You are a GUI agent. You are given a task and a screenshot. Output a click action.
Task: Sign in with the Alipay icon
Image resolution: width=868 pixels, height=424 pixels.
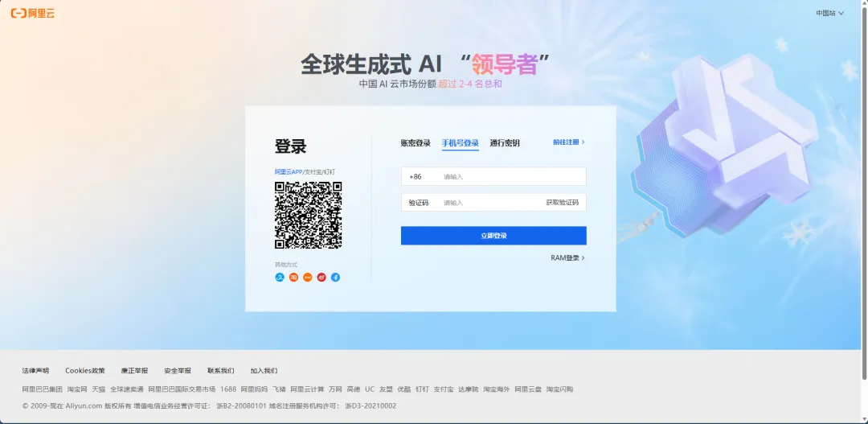click(x=280, y=277)
